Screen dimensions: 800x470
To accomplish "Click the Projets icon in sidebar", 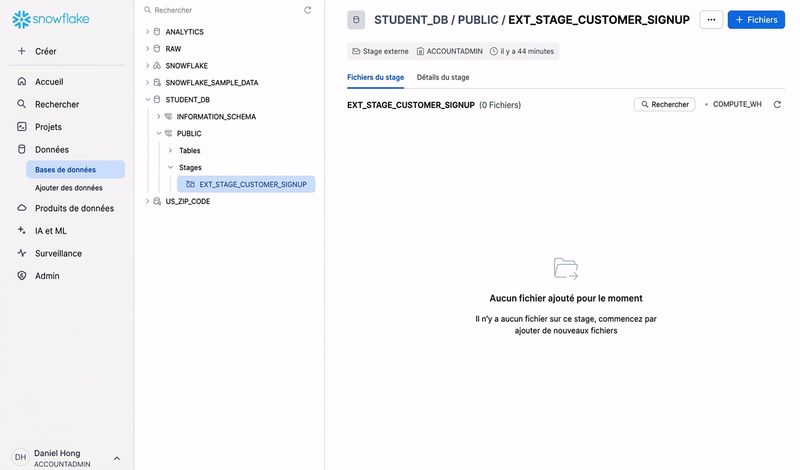I will 21,127.
